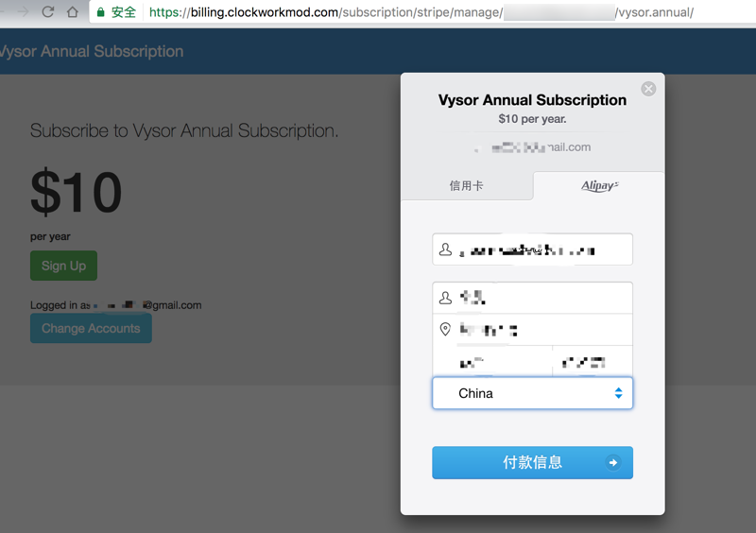Image resolution: width=756 pixels, height=533 pixels.
Task: Edit the postal code field on the right
Action: (593, 361)
